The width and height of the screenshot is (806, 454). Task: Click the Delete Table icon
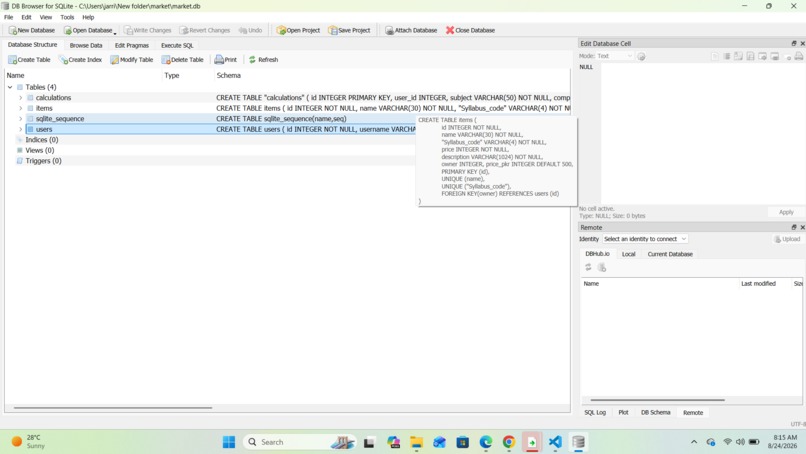[x=166, y=60]
